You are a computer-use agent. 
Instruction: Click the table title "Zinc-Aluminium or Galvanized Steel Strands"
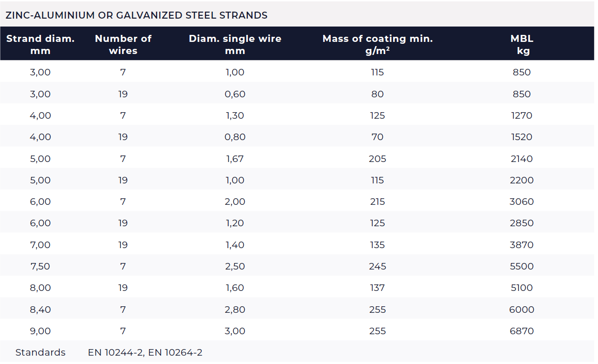point(136,15)
